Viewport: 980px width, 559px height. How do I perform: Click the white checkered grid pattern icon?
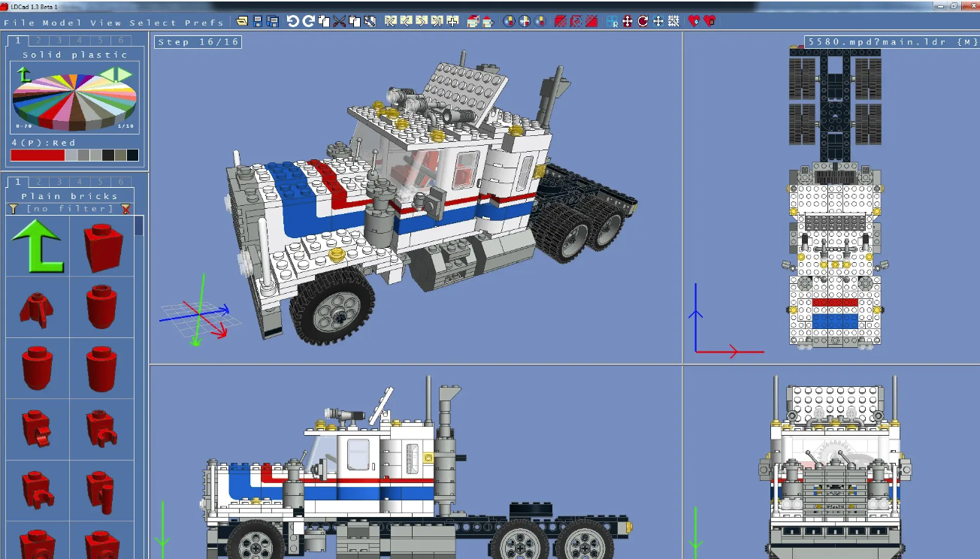[x=674, y=21]
